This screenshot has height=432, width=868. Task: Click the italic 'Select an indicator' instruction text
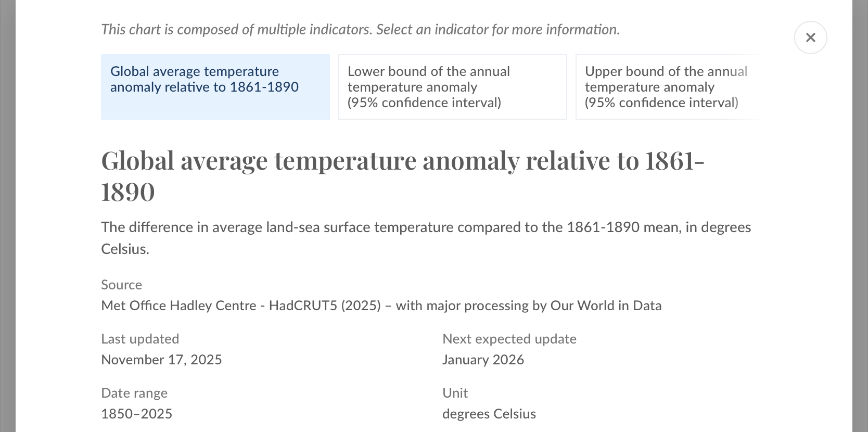pyautogui.click(x=360, y=30)
